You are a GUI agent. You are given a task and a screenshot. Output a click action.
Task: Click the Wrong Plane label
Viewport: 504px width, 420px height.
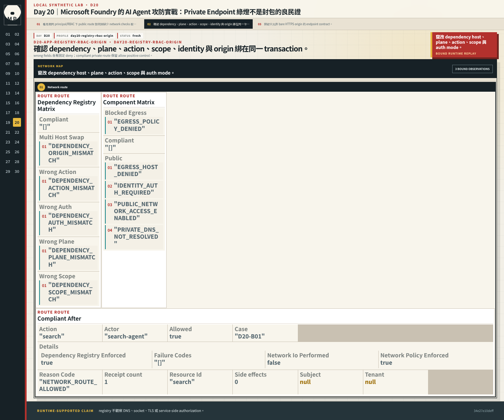(x=57, y=241)
